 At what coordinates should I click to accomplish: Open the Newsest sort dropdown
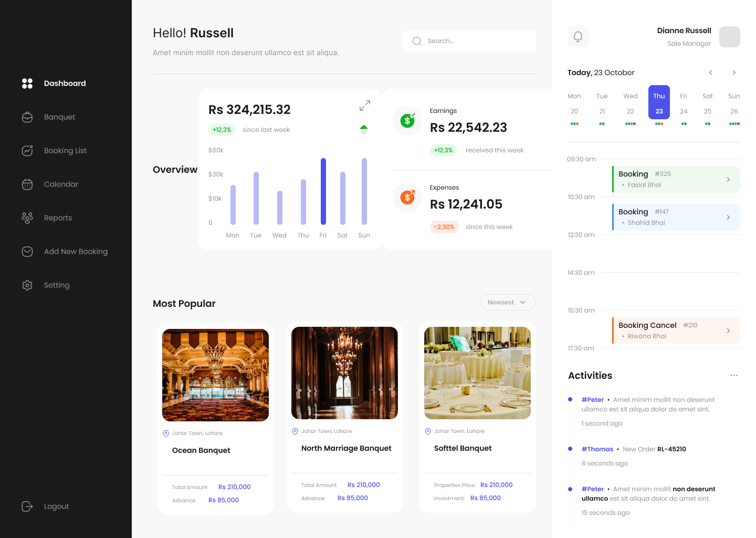pos(508,303)
